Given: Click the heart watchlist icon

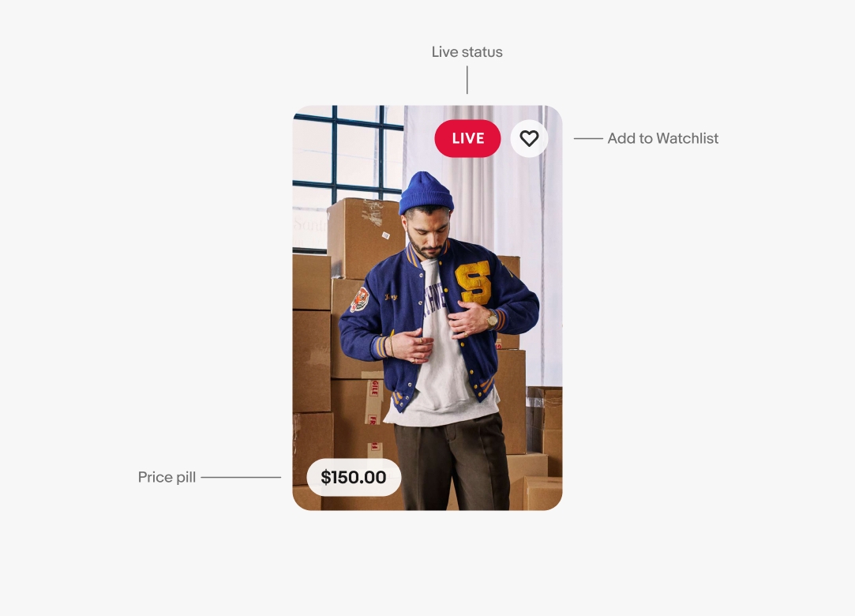Looking at the screenshot, I should pos(529,138).
